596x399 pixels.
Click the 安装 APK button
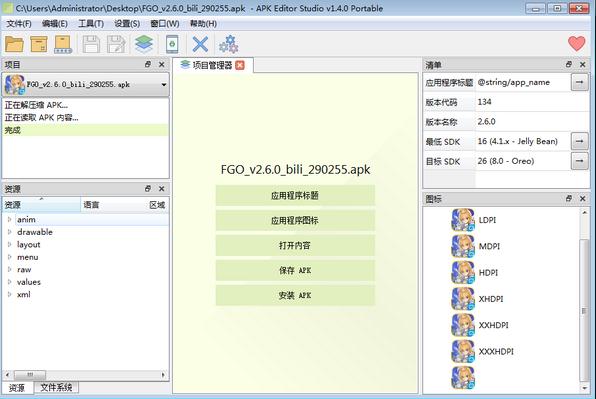tap(295, 295)
